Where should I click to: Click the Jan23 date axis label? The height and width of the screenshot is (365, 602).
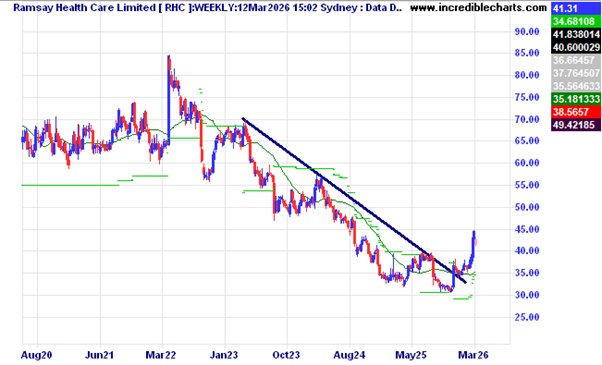[x=224, y=355]
